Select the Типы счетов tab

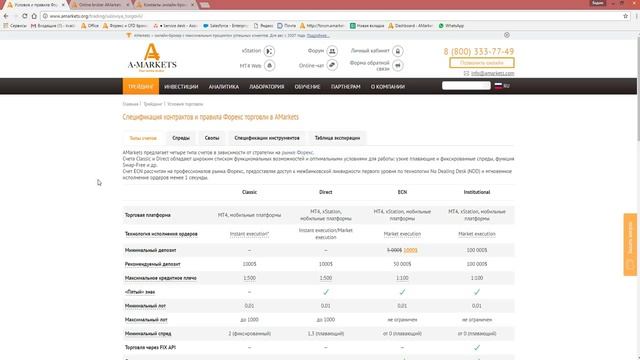tap(143, 138)
